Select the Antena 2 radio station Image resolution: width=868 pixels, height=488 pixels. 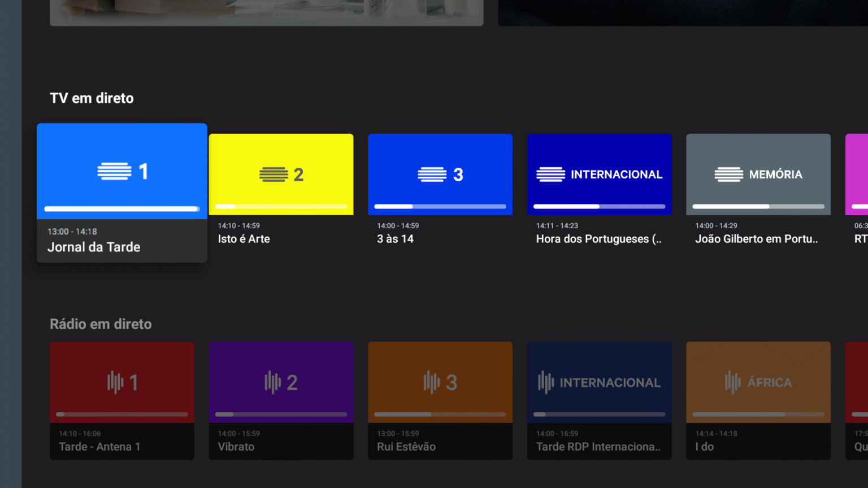[281, 382]
